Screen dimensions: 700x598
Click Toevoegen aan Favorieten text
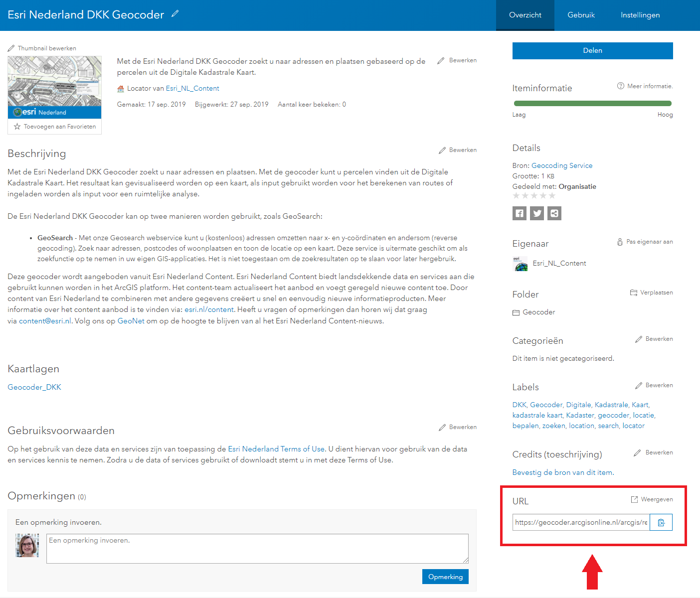pyautogui.click(x=60, y=127)
